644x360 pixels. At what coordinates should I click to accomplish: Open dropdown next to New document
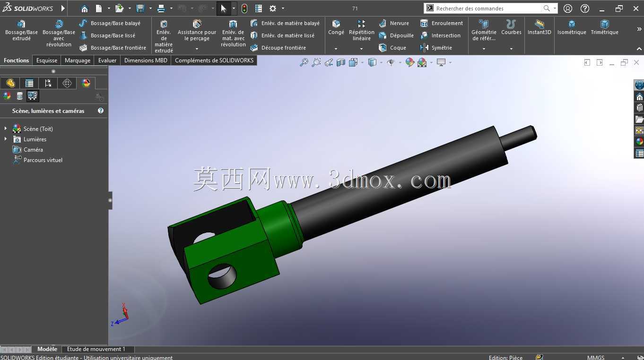point(109,9)
